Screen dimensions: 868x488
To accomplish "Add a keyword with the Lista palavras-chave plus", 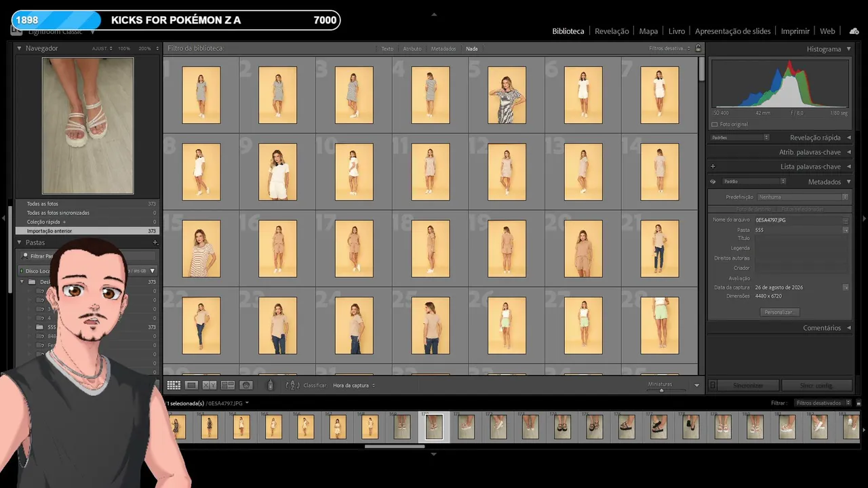I will pos(713,167).
